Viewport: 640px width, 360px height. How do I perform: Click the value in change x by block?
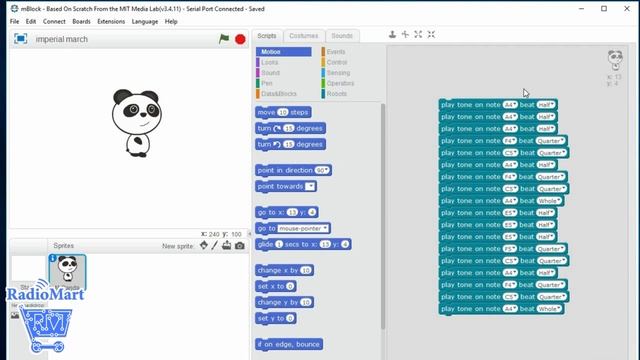pyautogui.click(x=306, y=270)
